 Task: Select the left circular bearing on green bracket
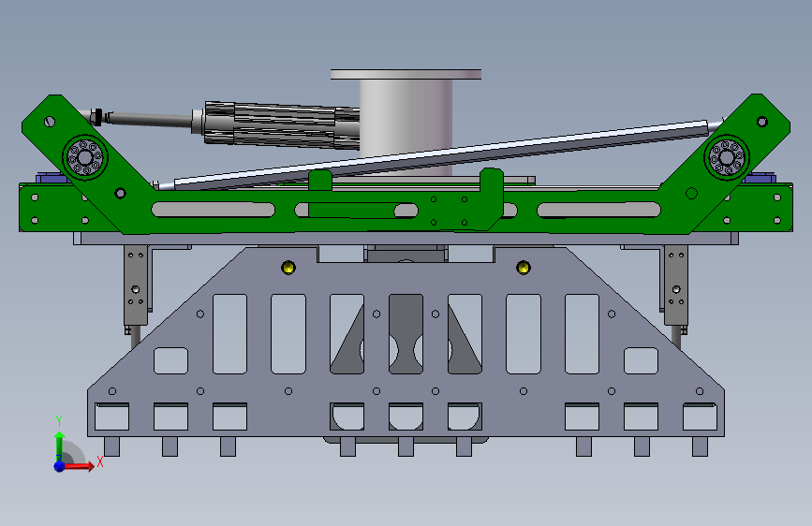[85, 156]
